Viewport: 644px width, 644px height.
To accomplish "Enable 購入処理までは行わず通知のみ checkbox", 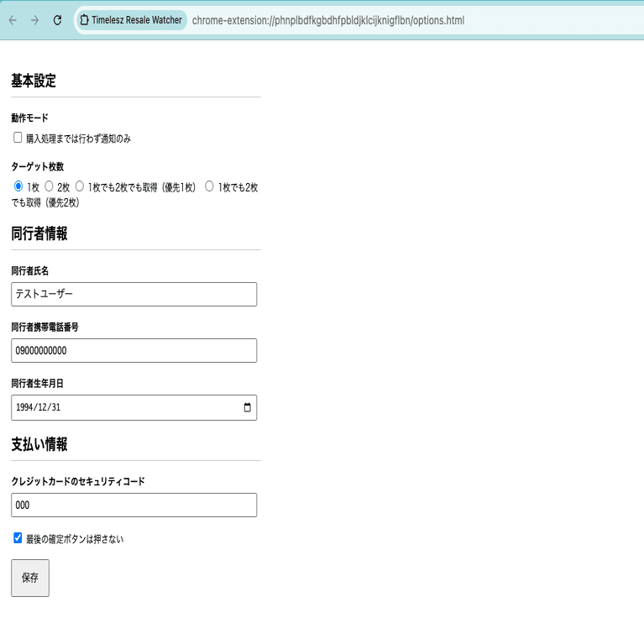I will pyautogui.click(x=18, y=137).
